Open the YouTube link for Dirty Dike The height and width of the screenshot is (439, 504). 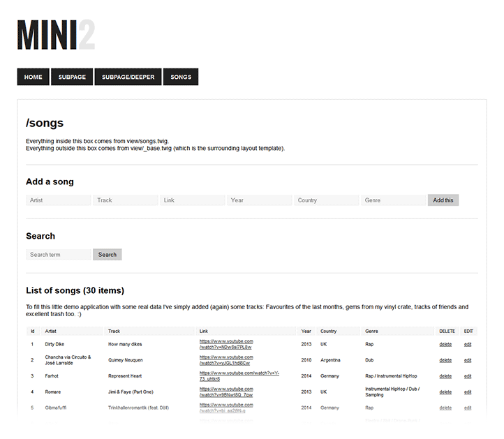[225, 344]
